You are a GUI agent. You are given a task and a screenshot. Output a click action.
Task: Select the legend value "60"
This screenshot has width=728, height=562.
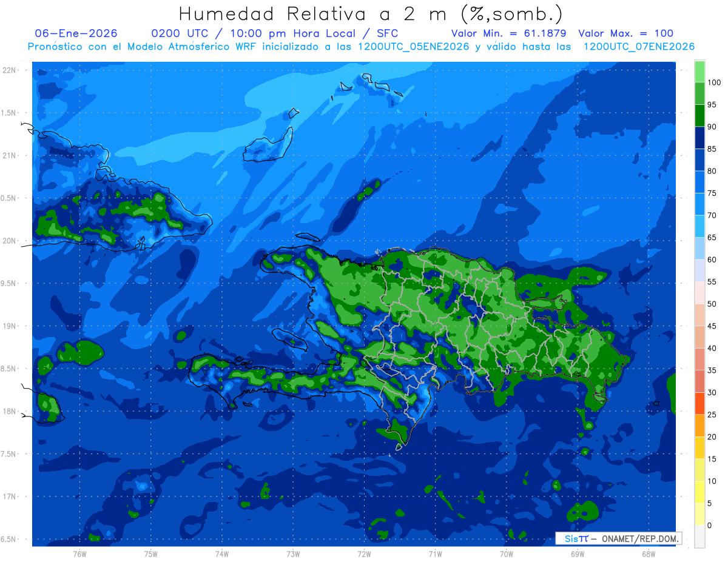[x=712, y=260]
